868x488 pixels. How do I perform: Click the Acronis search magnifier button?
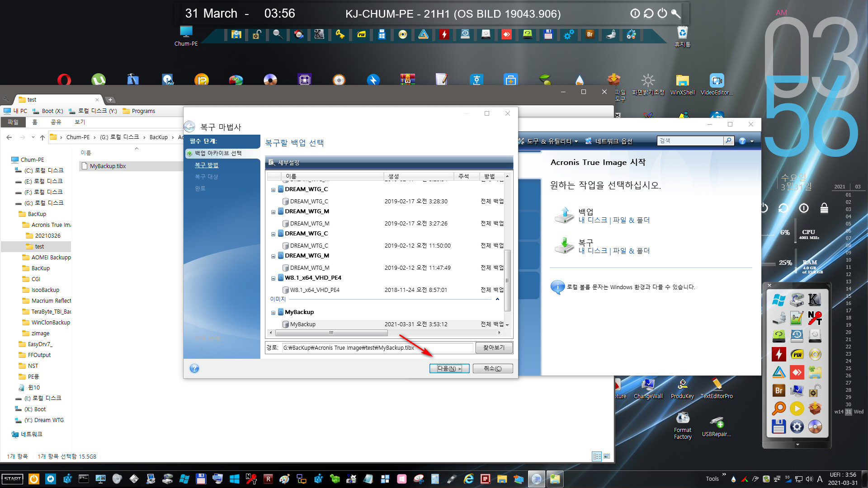tap(728, 141)
